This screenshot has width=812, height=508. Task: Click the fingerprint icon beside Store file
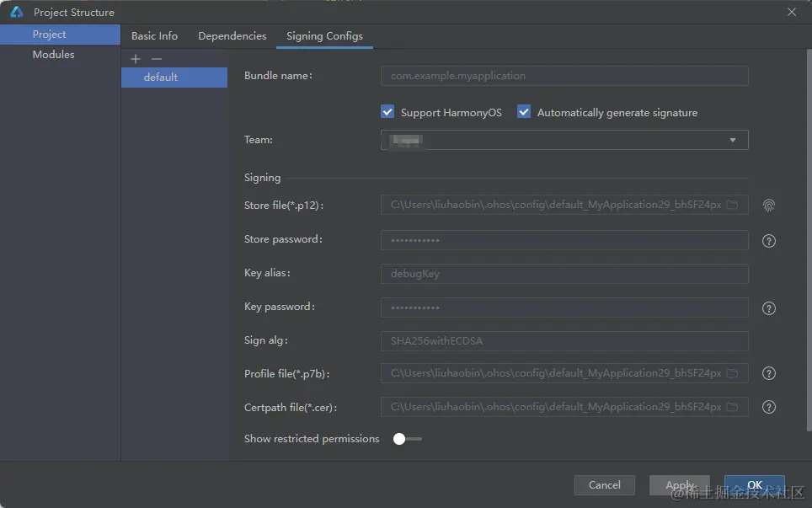768,205
